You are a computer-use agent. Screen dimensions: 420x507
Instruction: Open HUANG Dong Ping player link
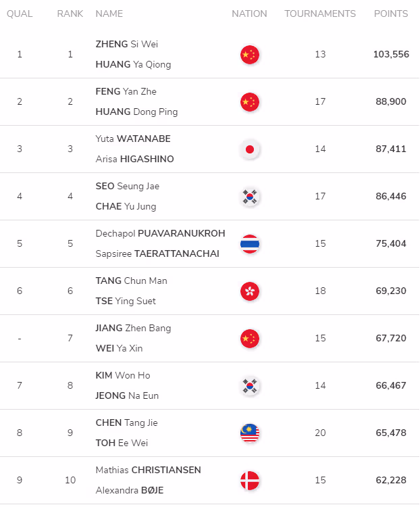(x=136, y=112)
